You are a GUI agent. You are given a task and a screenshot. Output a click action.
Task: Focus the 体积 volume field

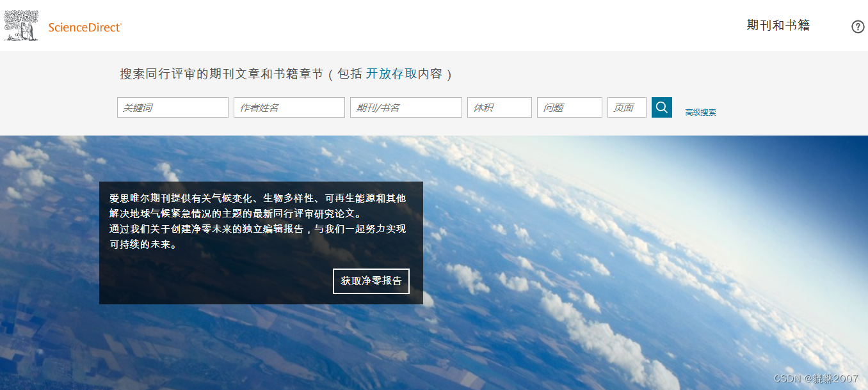click(499, 107)
